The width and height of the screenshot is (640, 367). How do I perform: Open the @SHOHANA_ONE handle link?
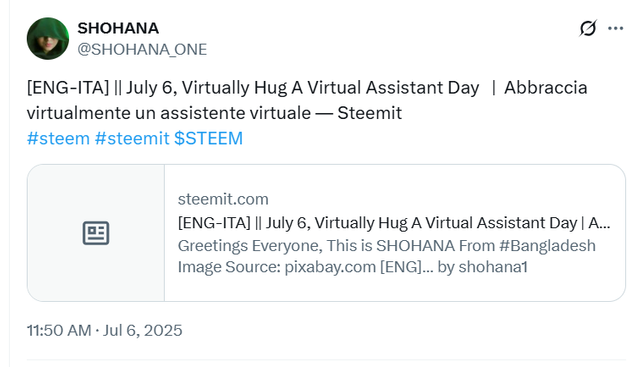pos(142,49)
